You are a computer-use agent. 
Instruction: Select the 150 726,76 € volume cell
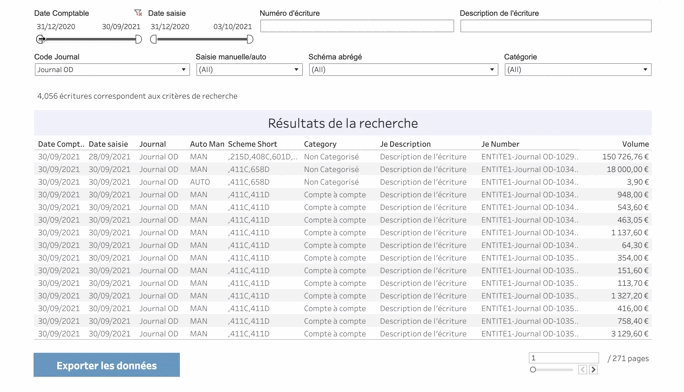pyautogui.click(x=625, y=157)
